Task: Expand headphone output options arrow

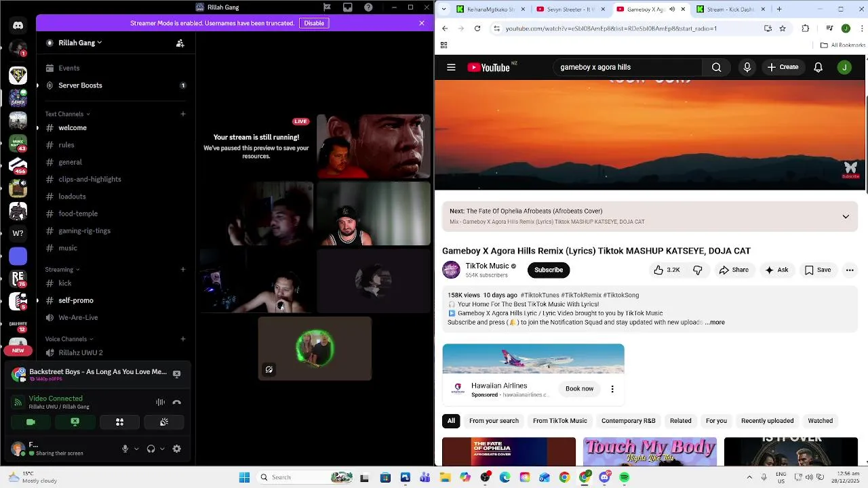Action: tap(162, 449)
